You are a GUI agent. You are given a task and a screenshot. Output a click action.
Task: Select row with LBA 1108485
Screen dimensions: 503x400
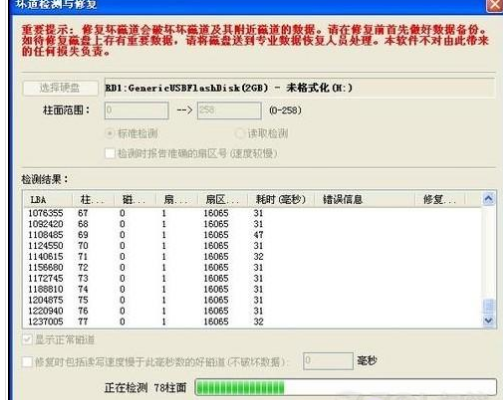point(252,235)
